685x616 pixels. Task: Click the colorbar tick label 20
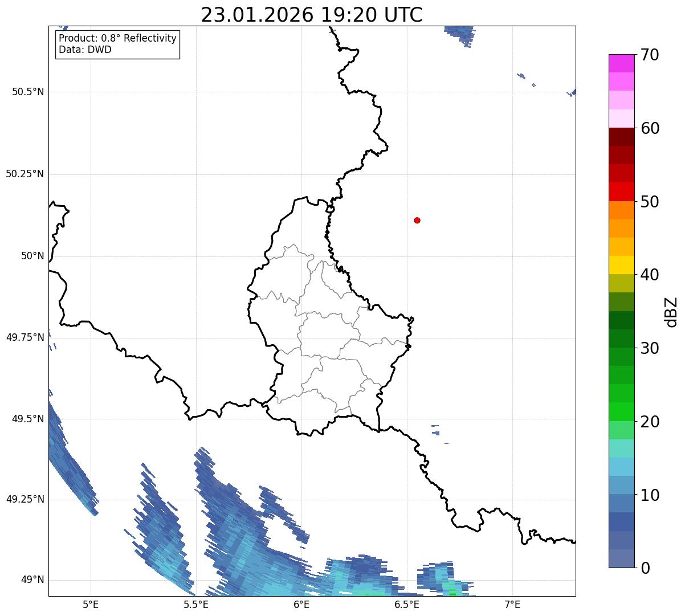click(650, 422)
